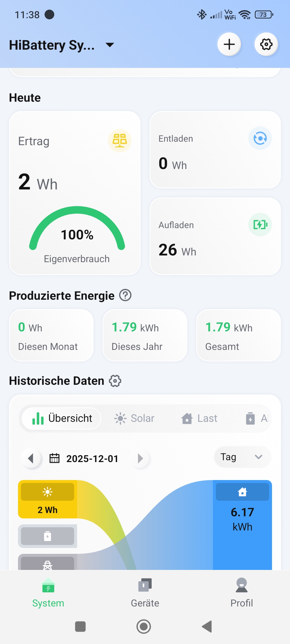
Task: Open help for Produzierte Energie
Action: [125, 295]
